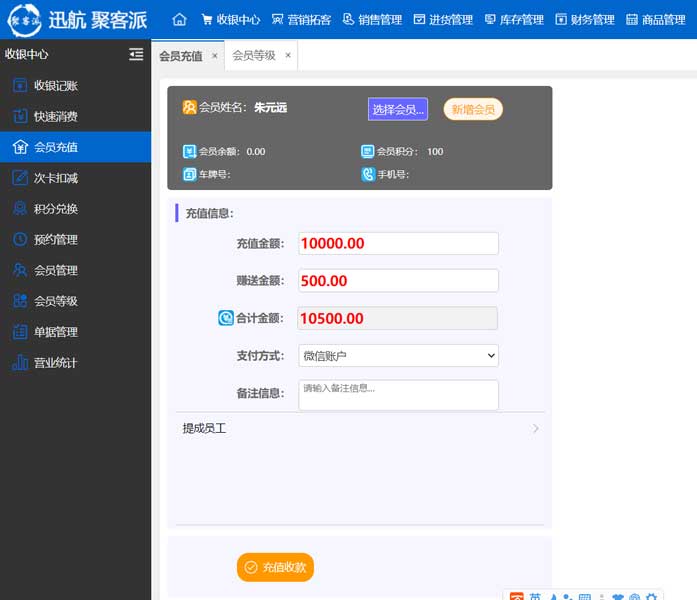Viewport: 697px width, 600px height.
Task: Open the 财务管理 menu
Action: (x=585, y=20)
